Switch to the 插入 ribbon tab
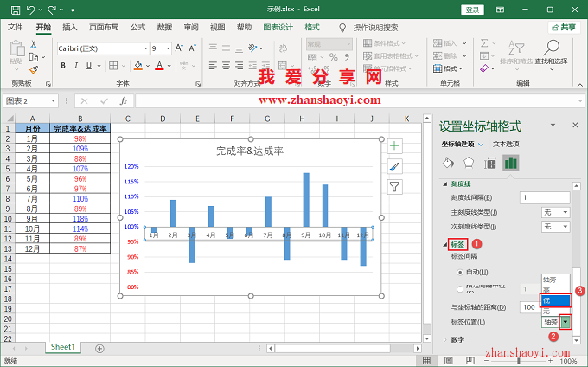Viewport: 588px width, 367px height. coord(69,28)
